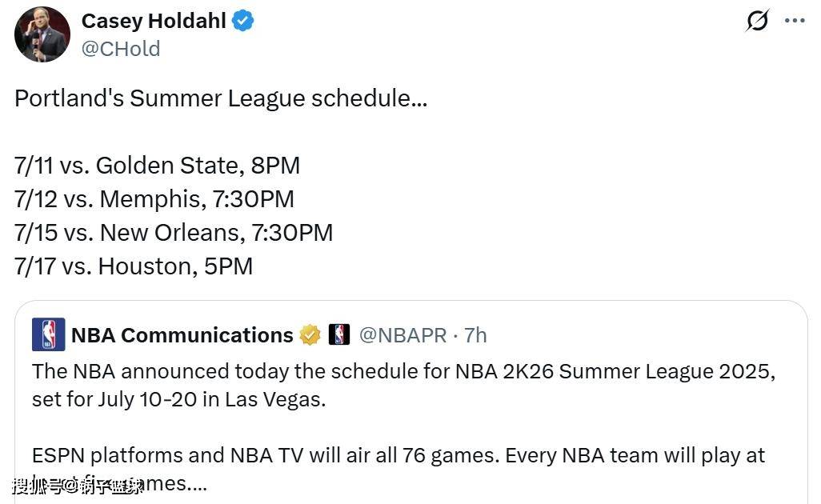Open the NBA Communications account name
Viewport: 821px width, 504px height.
pos(182,335)
